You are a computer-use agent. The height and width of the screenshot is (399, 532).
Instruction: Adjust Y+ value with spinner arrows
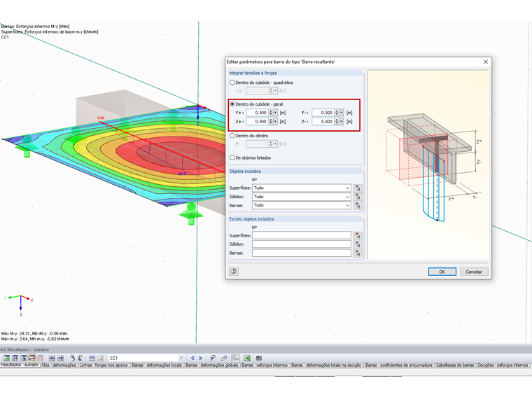click(271, 113)
